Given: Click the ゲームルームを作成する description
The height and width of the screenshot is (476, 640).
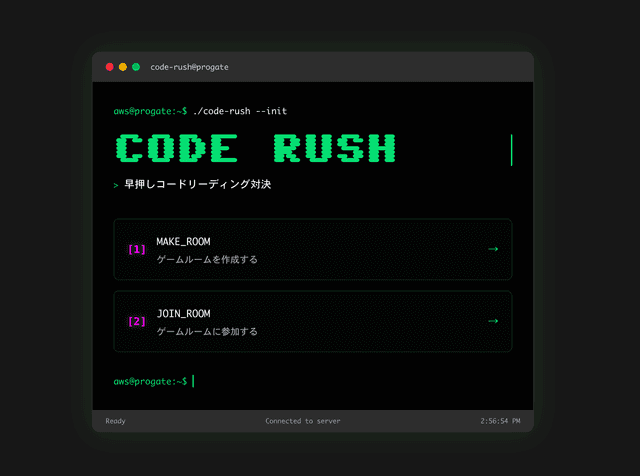Looking at the screenshot, I should (207, 260).
